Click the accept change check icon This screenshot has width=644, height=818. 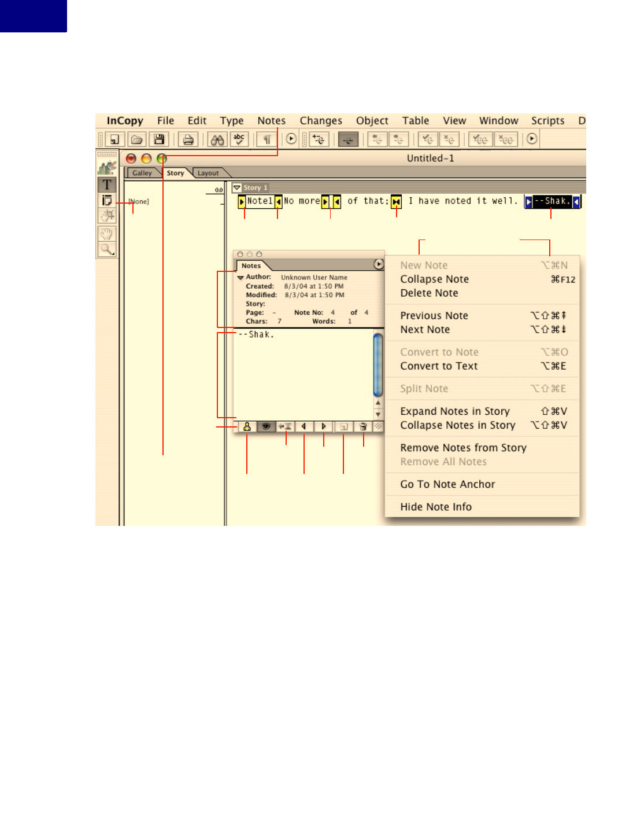[x=428, y=139]
